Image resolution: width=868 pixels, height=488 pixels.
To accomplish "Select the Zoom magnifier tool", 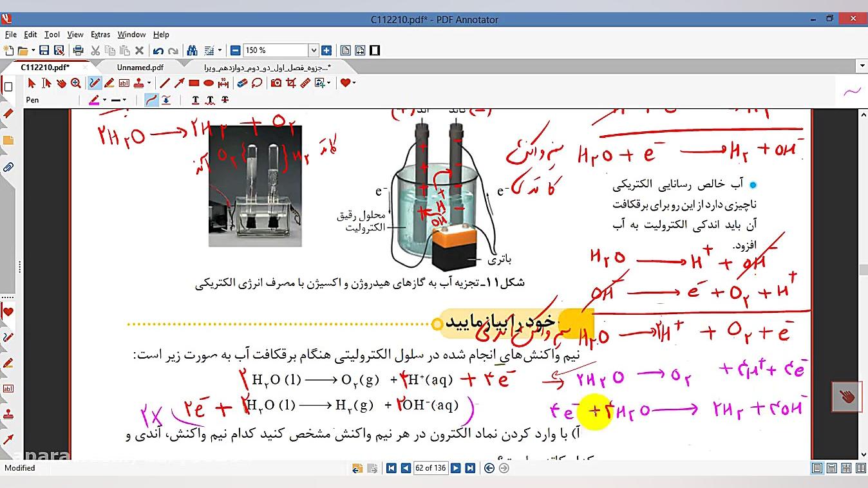I will [76, 82].
